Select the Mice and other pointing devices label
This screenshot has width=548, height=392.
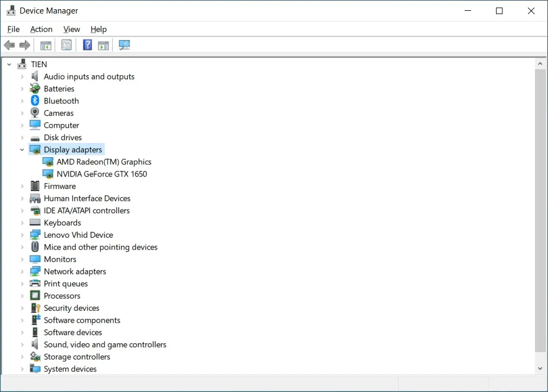point(101,247)
